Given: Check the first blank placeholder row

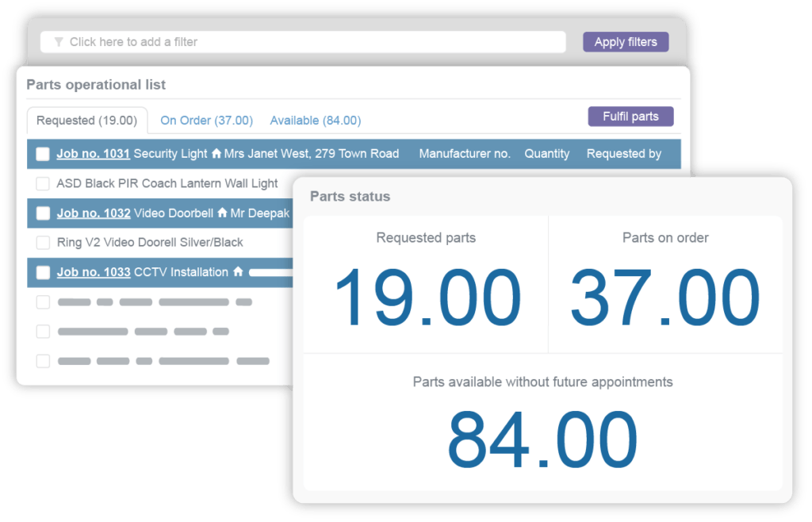Looking at the screenshot, I should click(44, 302).
